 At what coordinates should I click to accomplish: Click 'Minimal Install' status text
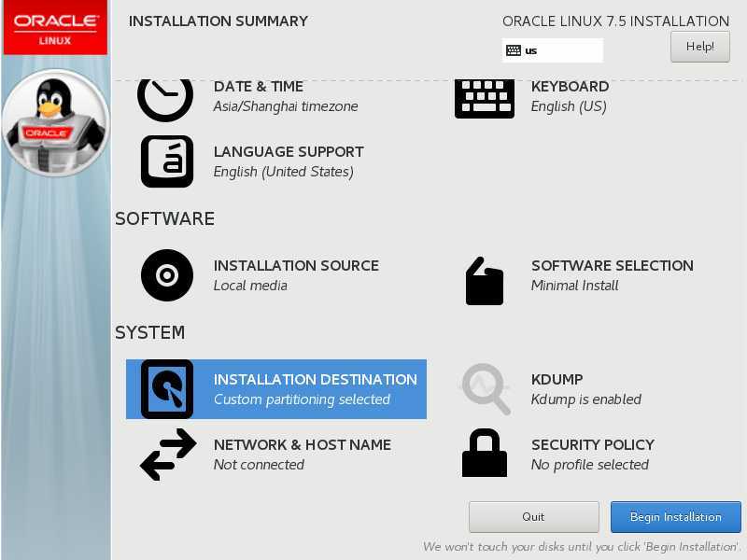tap(574, 286)
